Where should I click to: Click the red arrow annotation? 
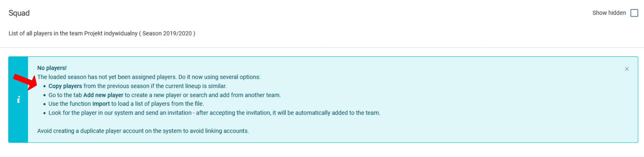[25, 81]
